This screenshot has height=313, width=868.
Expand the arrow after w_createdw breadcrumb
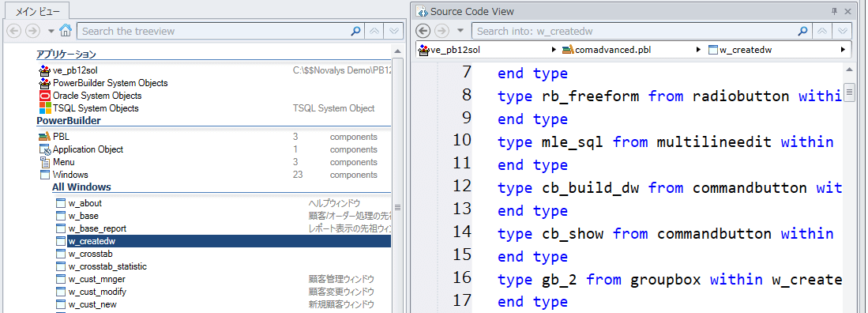tap(843, 50)
